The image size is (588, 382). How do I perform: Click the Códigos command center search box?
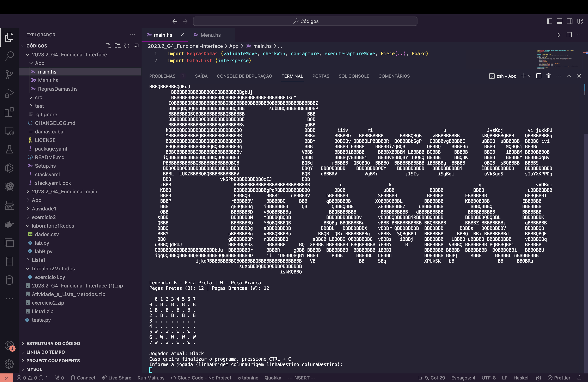[305, 21]
